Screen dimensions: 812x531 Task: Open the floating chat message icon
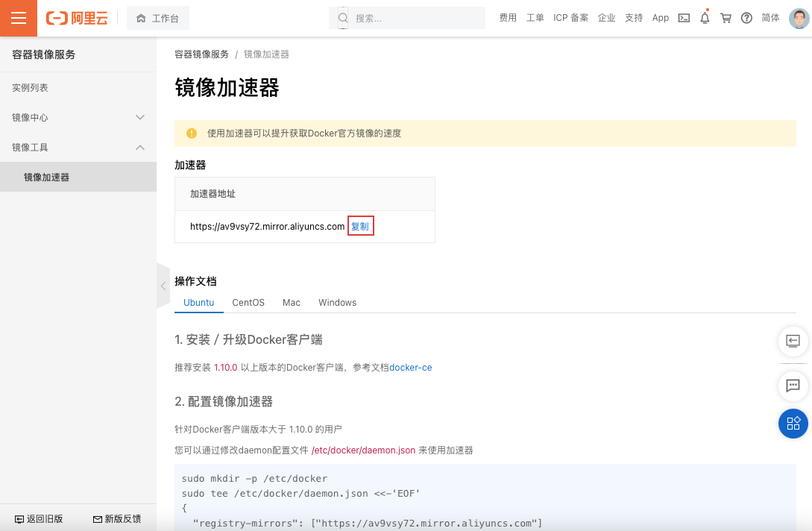point(793,386)
